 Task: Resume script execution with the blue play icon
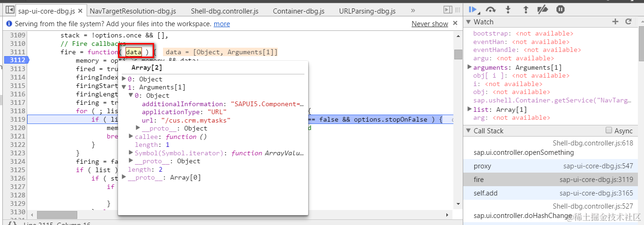(x=473, y=9)
